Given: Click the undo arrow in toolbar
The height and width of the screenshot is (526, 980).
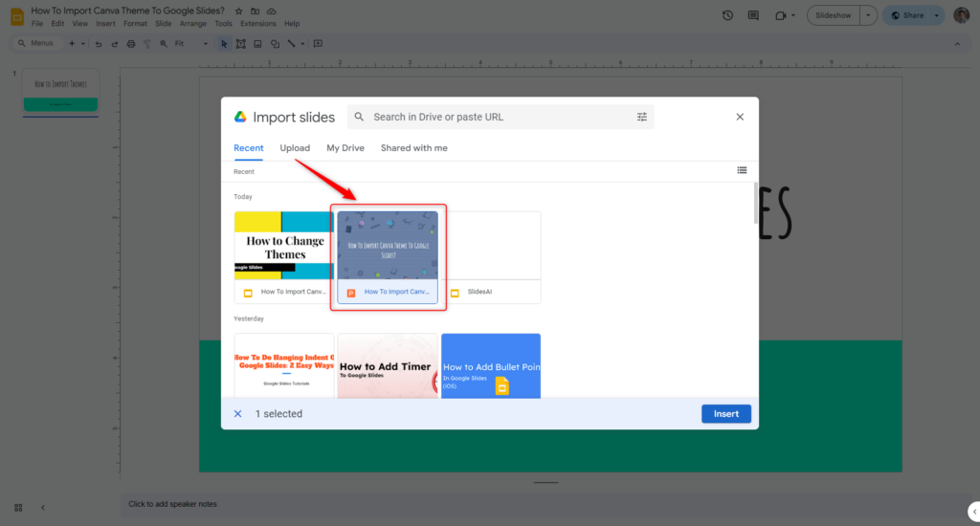Looking at the screenshot, I should click(x=99, y=44).
